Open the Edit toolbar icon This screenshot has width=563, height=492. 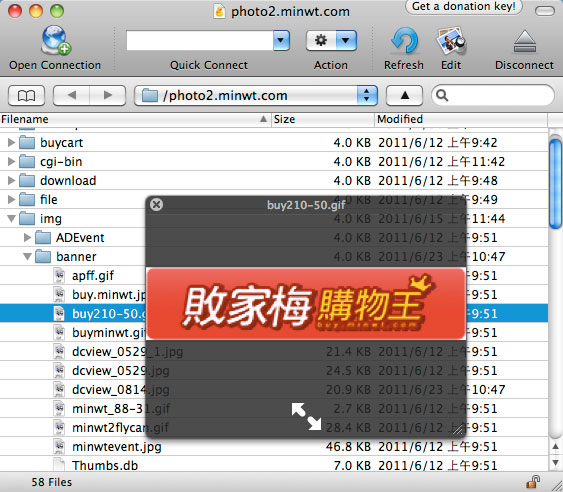click(451, 40)
